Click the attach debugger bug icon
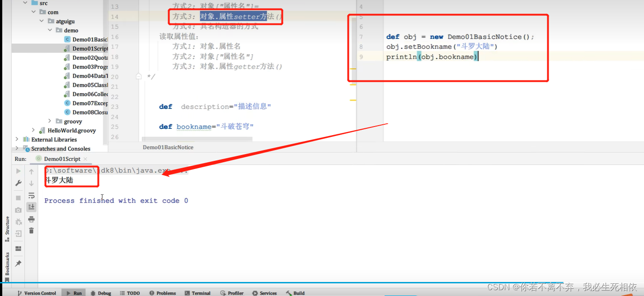 (x=19, y=222)
